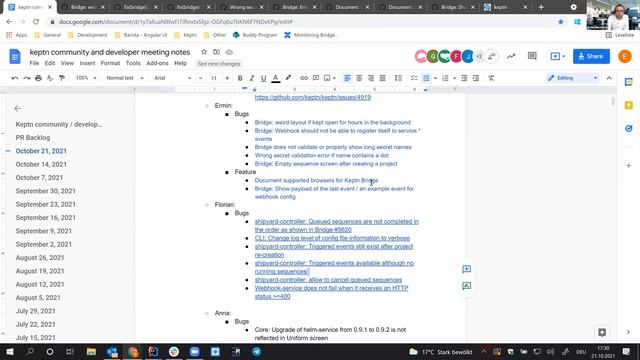The height and width of the screenshot is (360, 640).
Task: Open the File menu
Action: click(x=34, y=63)
